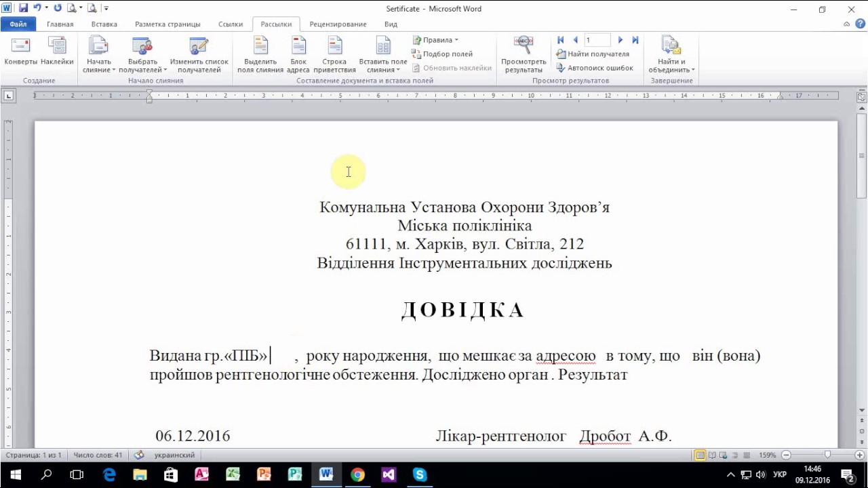This screenshot has width=868, height=488.
Task: Switch to the Главная tab
Action: pyautogui.click(x=60, y=24)
